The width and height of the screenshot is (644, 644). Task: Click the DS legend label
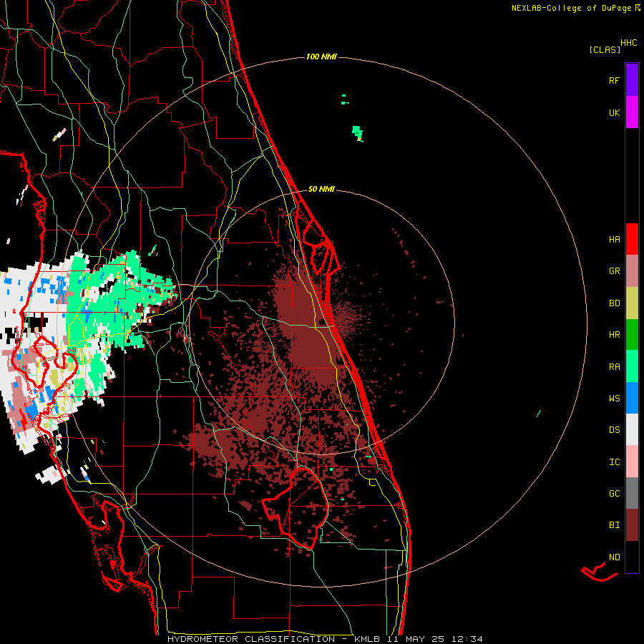pos(614,430)
